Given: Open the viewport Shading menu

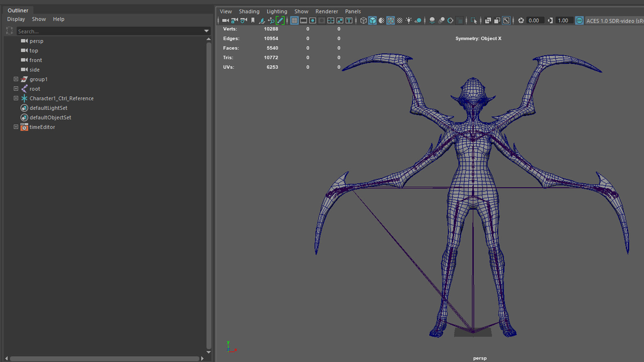Looking at the screenshot, I should coord(249,11).
